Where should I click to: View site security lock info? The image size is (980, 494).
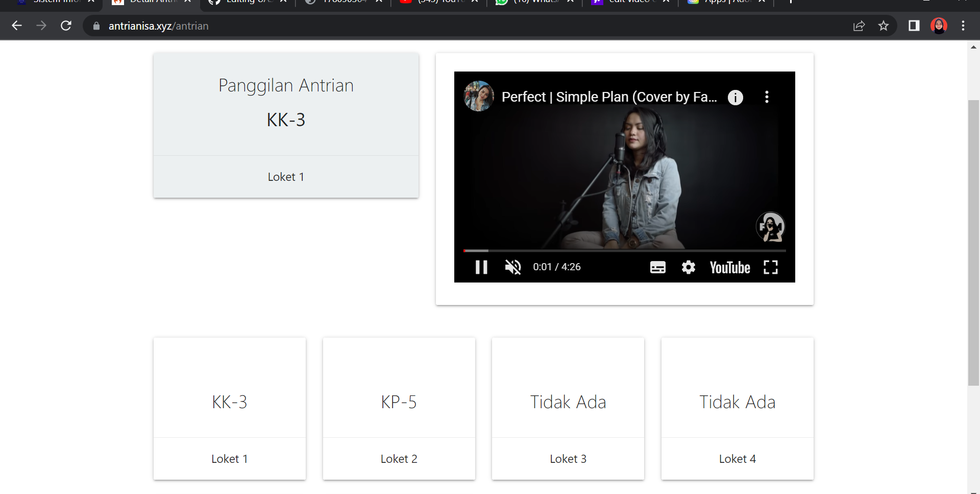click(x=96, y=26)
